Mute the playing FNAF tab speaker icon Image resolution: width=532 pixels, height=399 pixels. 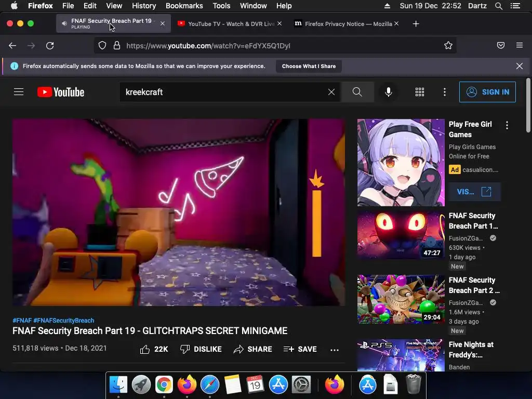point(64,23)
